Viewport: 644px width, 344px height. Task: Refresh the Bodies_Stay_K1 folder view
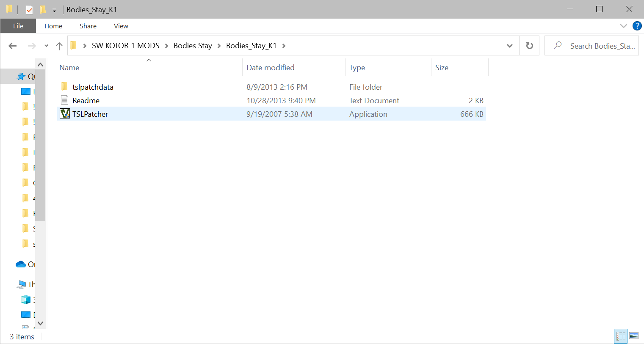click(x=530, y=46)
